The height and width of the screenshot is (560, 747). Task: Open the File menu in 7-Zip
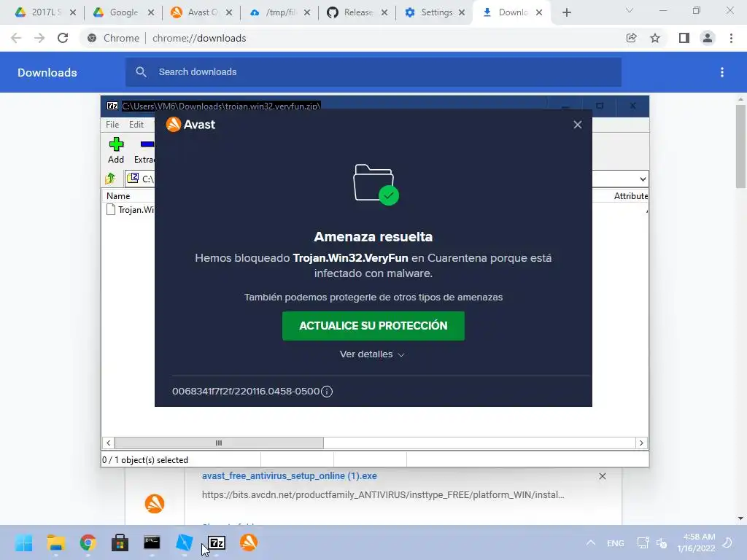112,124
